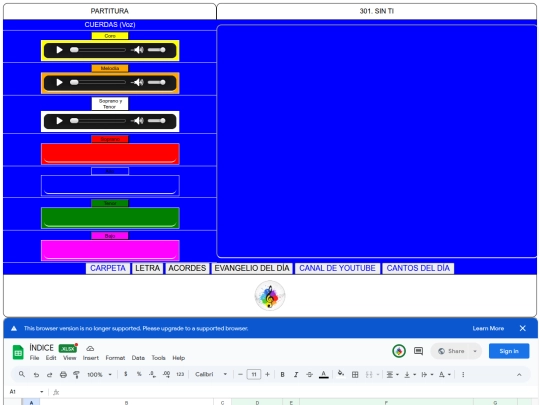The image size is (540, 405).
Task: Open the 123 more number formats menu
Action: [180, 374]
